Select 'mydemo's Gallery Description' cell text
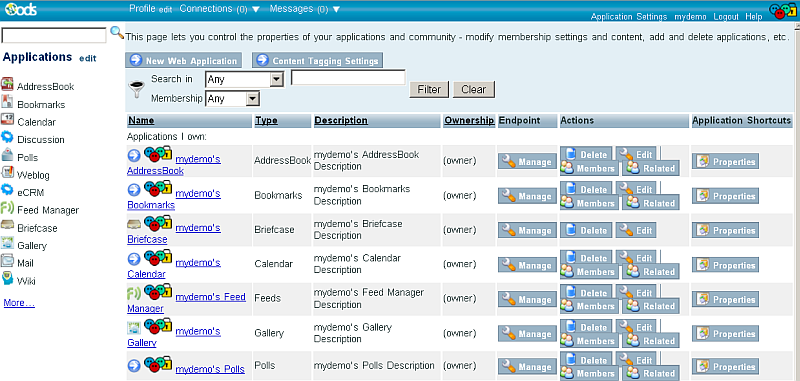The height and width of the screenshot is (381, 800). point(353,333)
